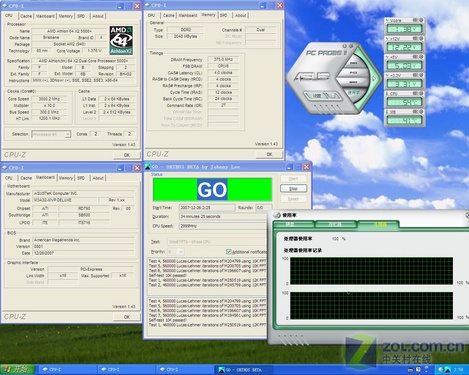The width and height of the screenshot is (469, 375).
Task: Click the rectangular icon in the CPU temperature sensor header
Action: coord(416,94)
